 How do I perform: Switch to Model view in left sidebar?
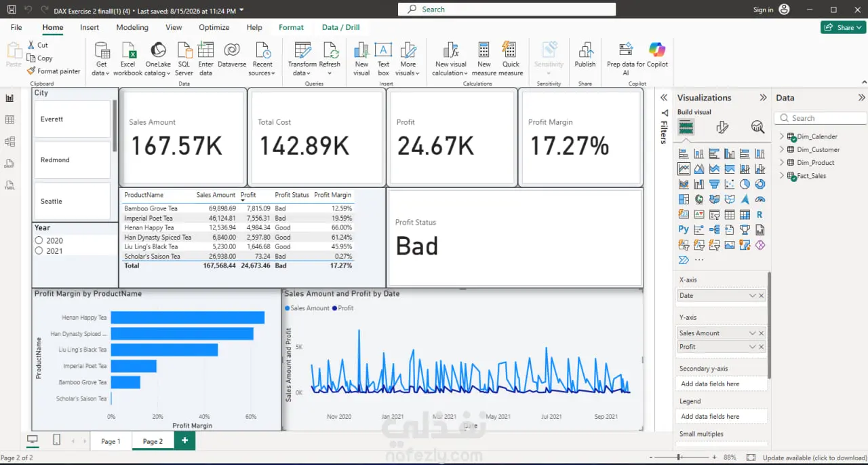9,142
